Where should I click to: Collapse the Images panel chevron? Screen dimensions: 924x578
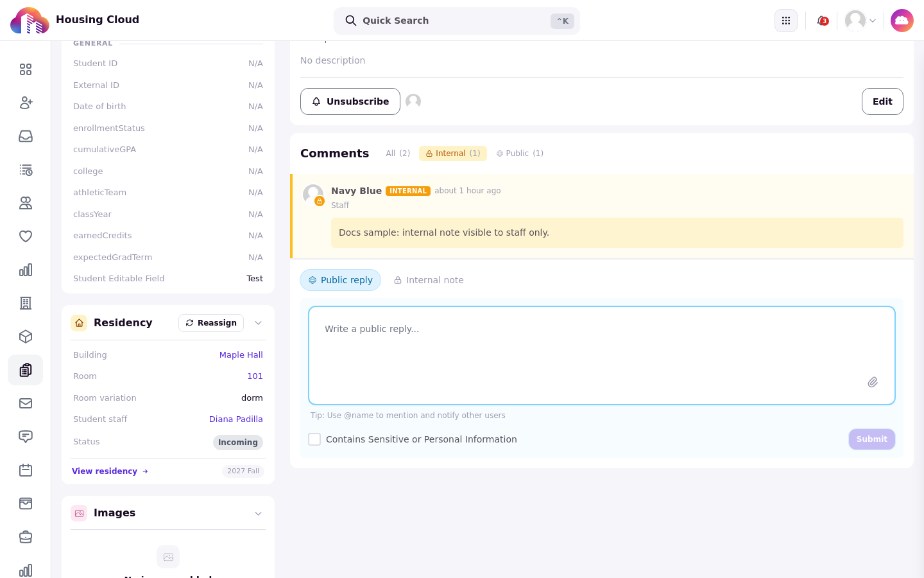(x=258, y=513)
